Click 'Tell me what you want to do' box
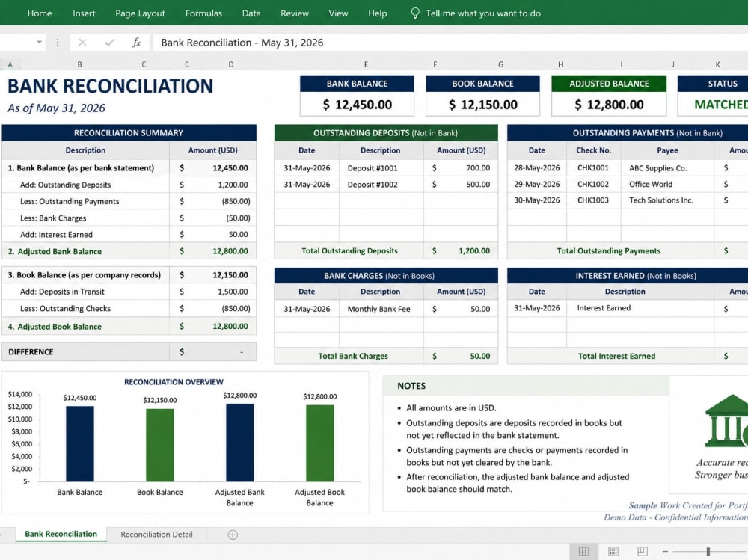The width and height of the screenshot is (748, 560). 483,13
